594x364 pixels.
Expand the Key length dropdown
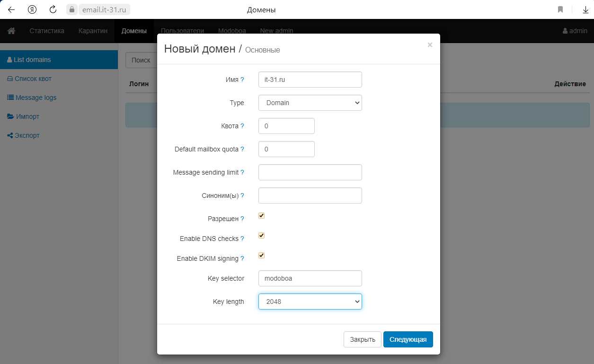click(310, 302)
